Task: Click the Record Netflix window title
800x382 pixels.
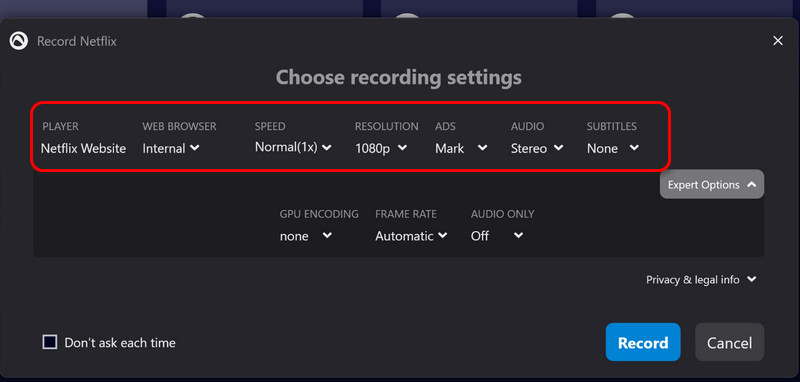Action: 77,41
